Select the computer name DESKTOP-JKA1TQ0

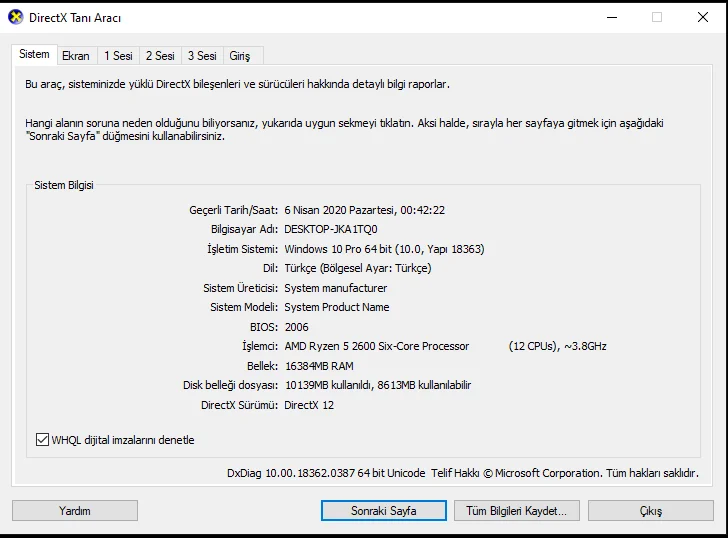[331, 229]
